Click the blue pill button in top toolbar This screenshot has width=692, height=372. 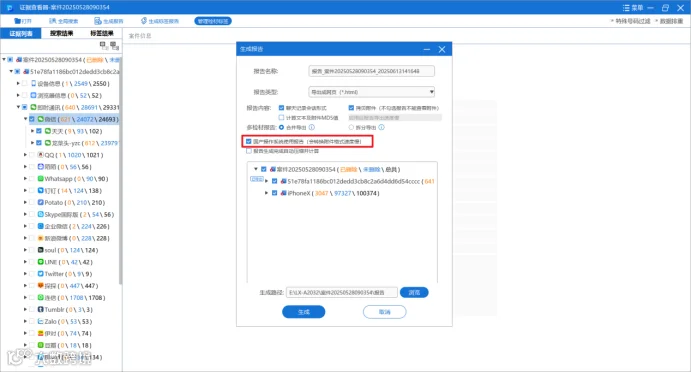(x=213, y=21)
